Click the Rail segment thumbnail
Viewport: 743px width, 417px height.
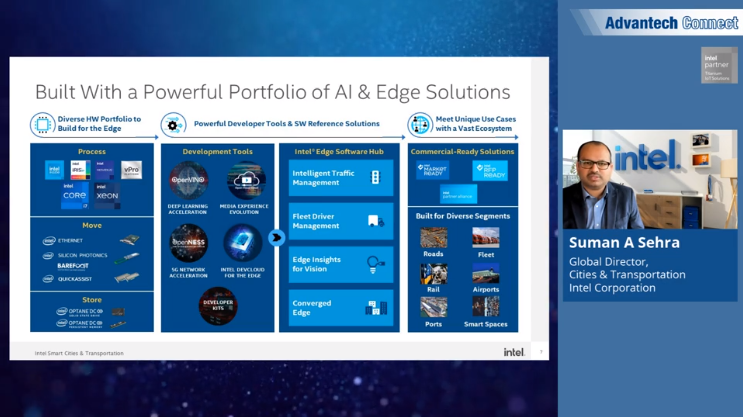(434, 273)
